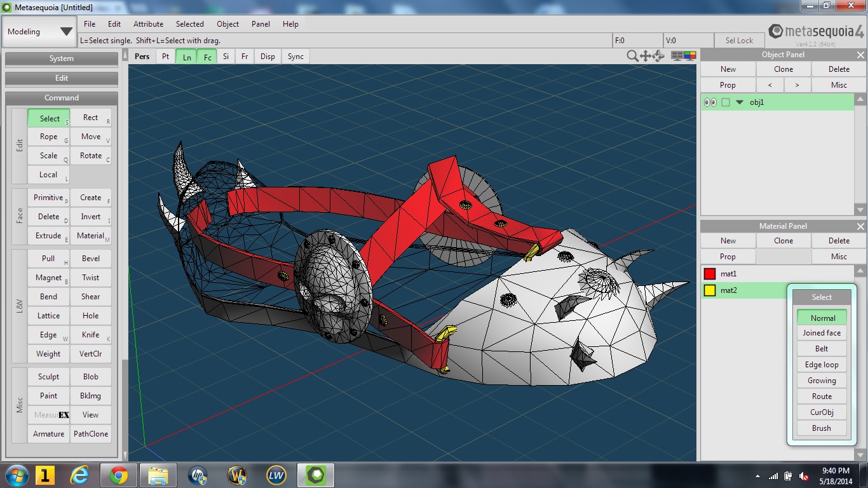Choose Edge loop select mode
Screen dimensions: 868x488
(x=822, y=365)
